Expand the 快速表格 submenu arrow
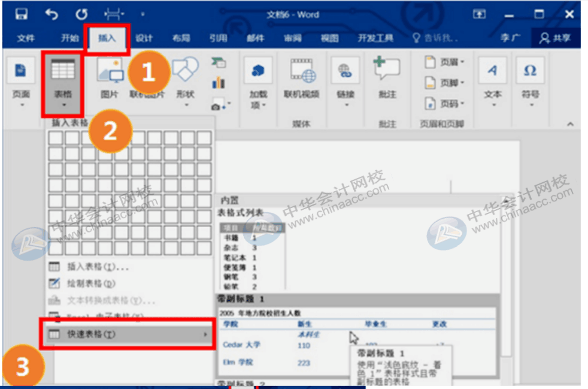588x389 pixels. click(205, 334)
